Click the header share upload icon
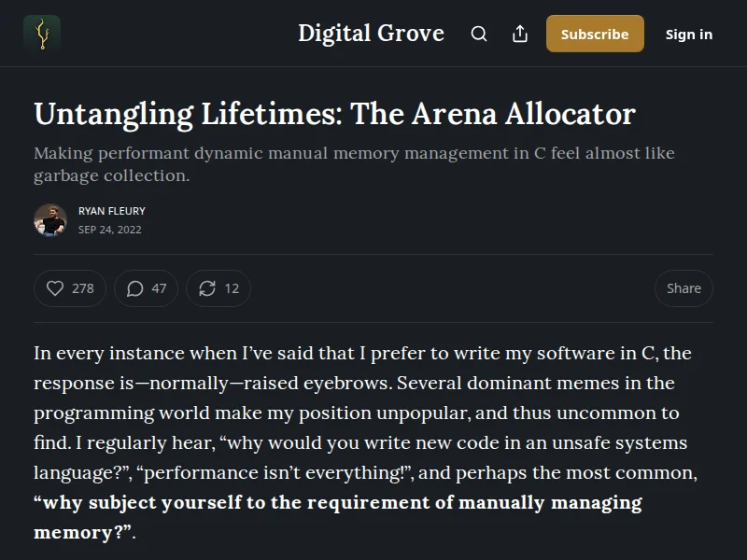The image size is (747, 560). coord(520,34)
